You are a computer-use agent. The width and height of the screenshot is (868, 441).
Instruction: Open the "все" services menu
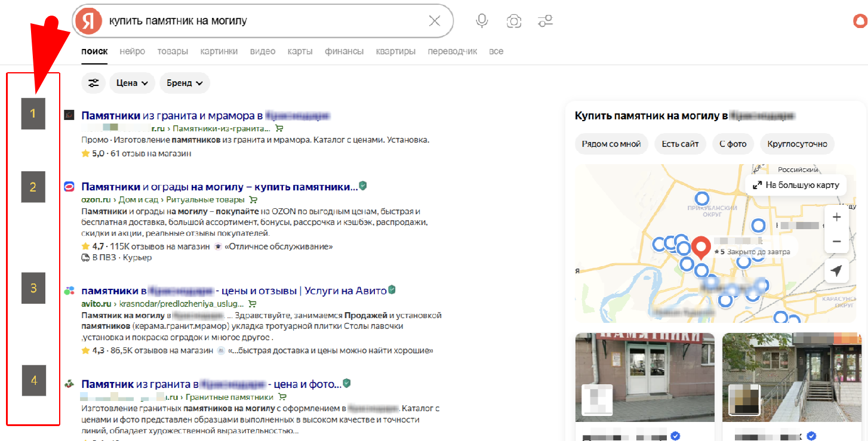(x=496, y=51)
